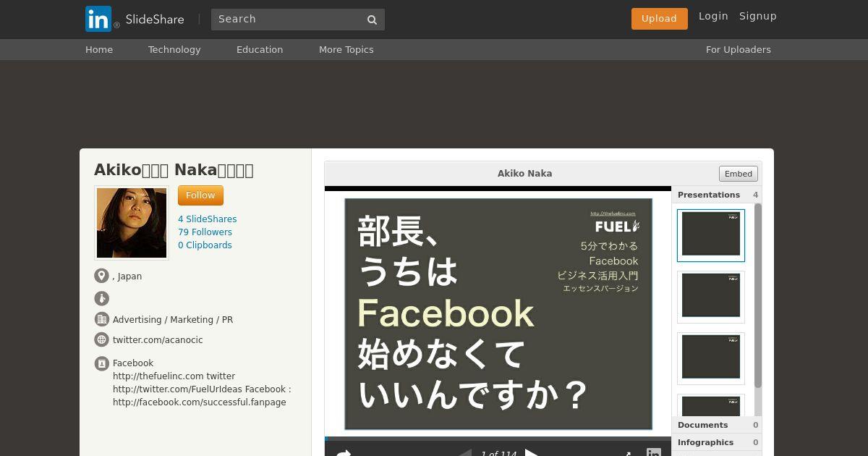Image resolution: width=868 pixels, height=456 pixels.
Task: Open the 4 SlideShares link
Action: [x=208, y=219]
